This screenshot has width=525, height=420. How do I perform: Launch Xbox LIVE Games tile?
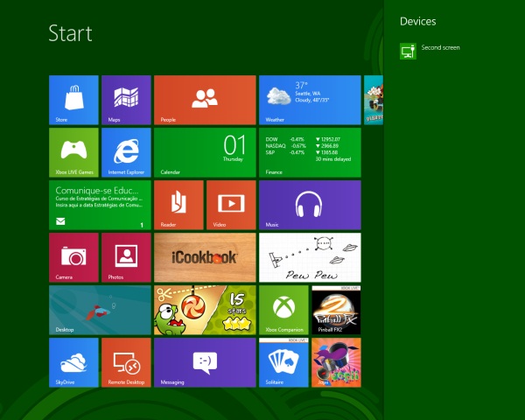pos(73,152)
